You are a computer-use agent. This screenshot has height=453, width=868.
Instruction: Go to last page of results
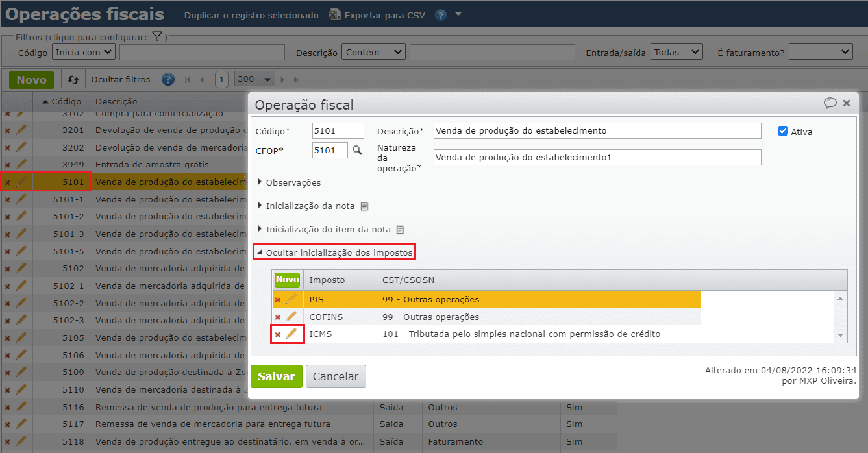(297, 80)
